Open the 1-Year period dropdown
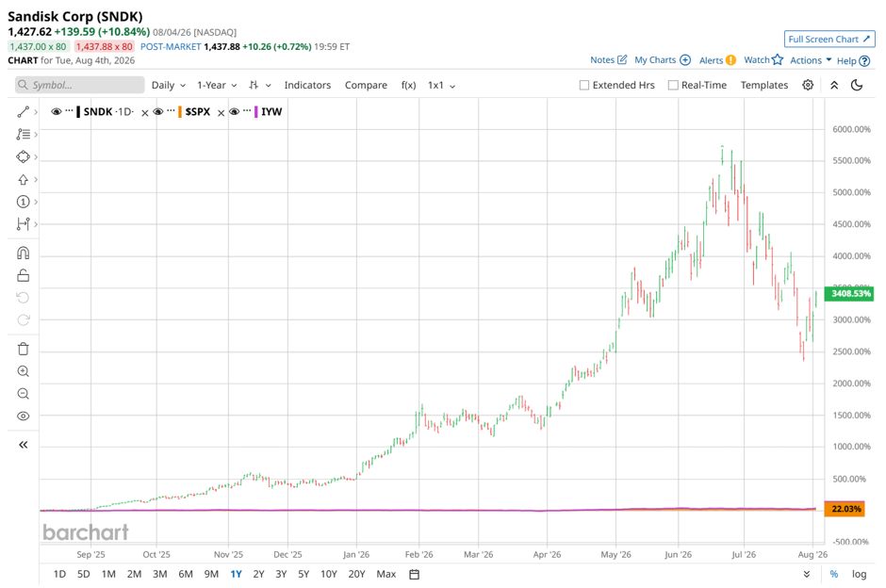Viewport: 886px width, 588px height. (217, 85)
